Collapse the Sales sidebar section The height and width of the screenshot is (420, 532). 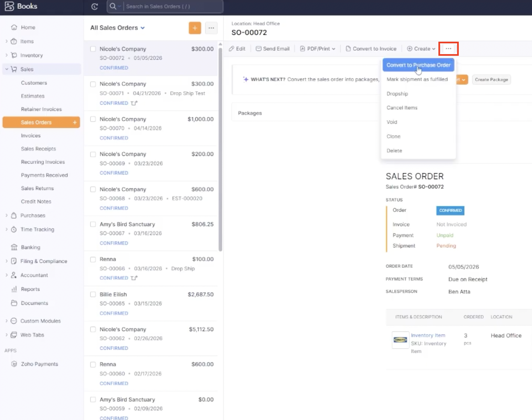6,69
